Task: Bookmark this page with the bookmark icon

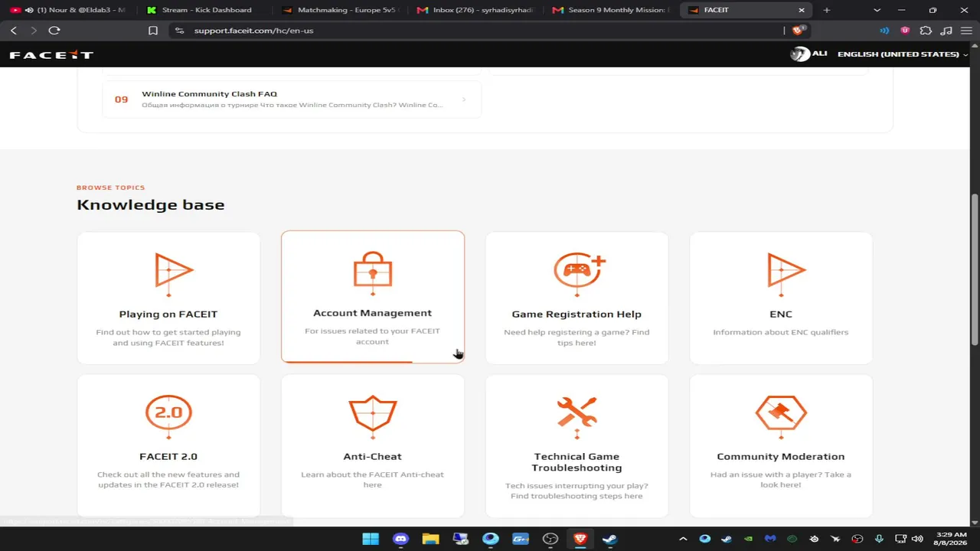Action: (153, 31)
